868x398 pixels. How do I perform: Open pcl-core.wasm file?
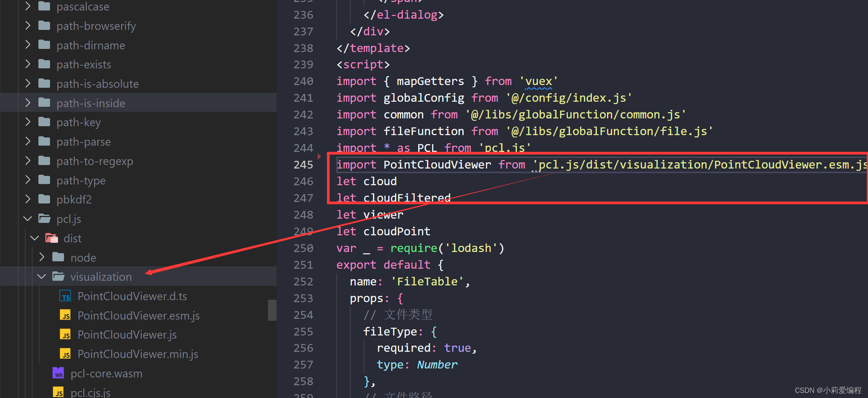pyautogui.click(x=106, y=374)
